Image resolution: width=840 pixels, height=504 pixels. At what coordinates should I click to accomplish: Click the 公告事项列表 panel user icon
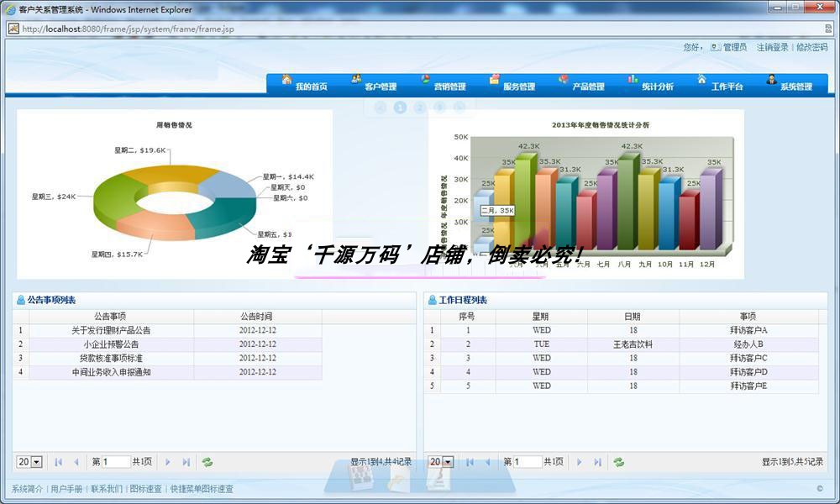click(21, 300)
